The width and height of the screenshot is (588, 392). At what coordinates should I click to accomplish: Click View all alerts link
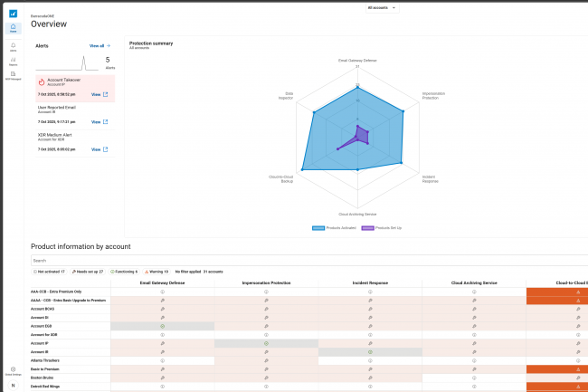pyautogui.click(x=98, y=44)
